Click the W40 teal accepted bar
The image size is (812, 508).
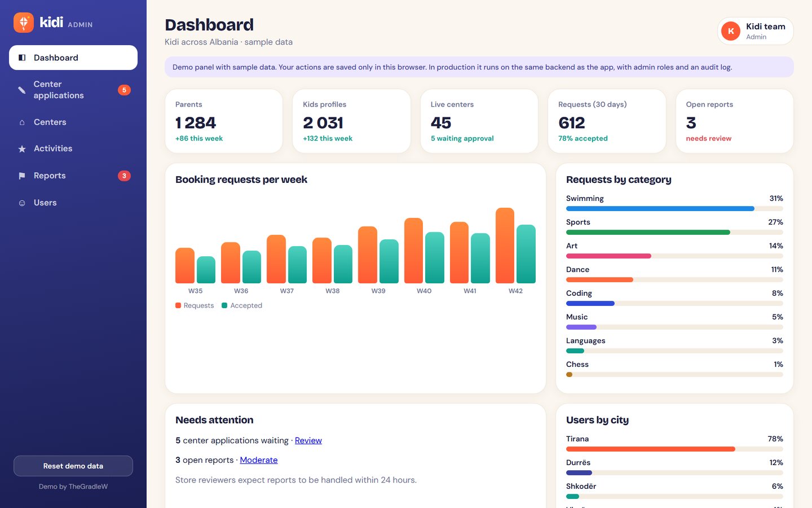435,258
